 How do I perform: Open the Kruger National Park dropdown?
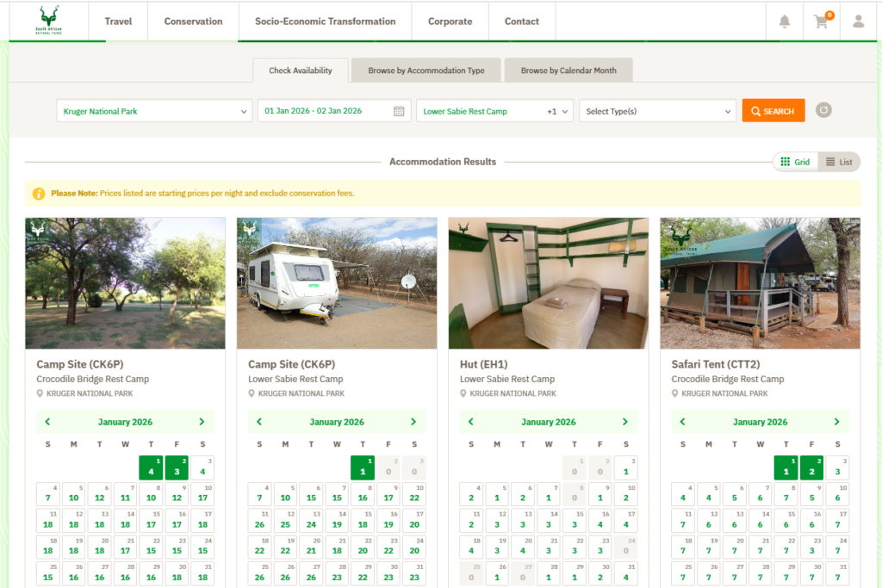(x=154, y=111)
